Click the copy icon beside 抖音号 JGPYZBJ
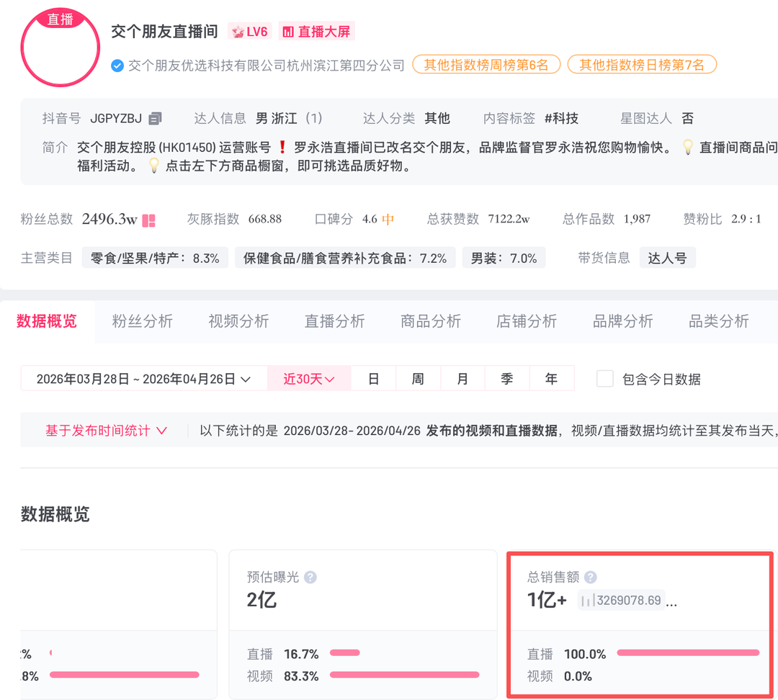 point(156,118)
